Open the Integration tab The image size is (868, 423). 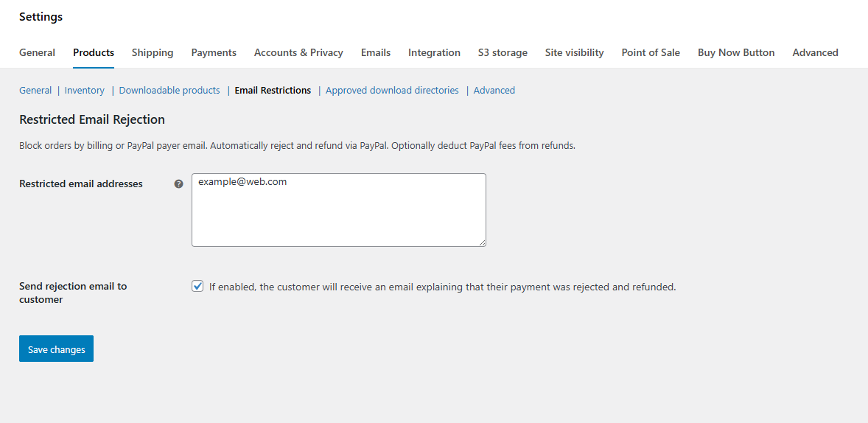point(434,52)
